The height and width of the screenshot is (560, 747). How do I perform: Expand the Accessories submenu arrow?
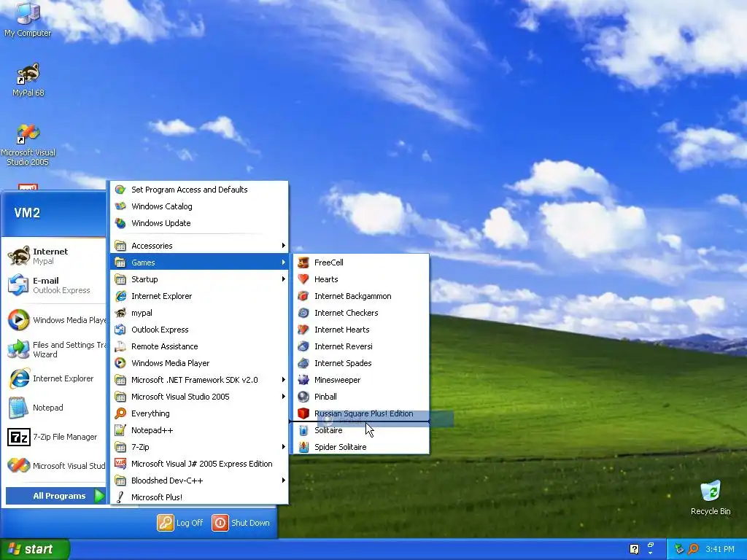click(283, 246)
